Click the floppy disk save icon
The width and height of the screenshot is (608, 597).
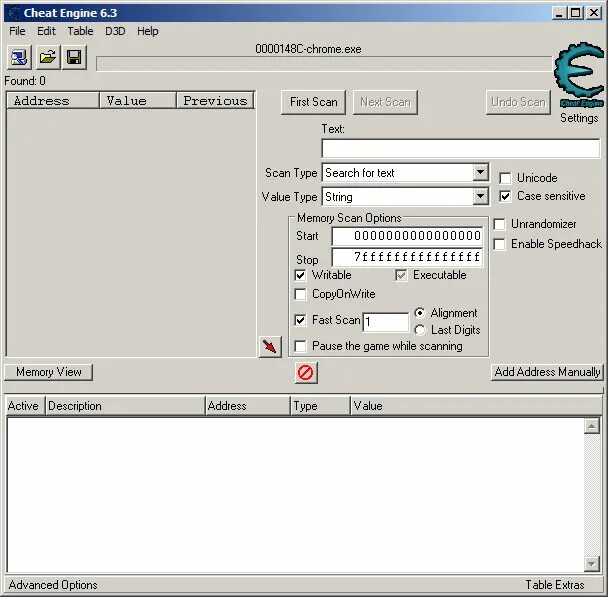(74, 57)
